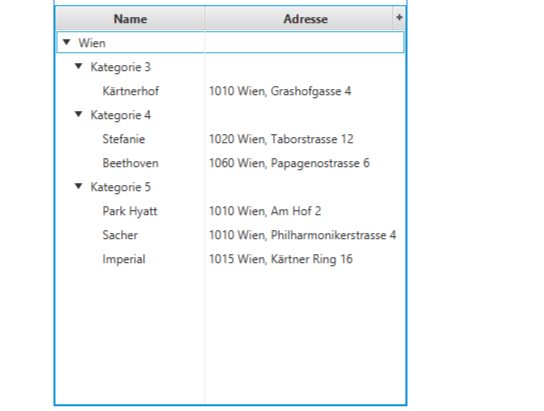The height and width of the screenshot is (411, 544).
Task: Collapse the Kategorie 3 node
Action: coord(79,66)
